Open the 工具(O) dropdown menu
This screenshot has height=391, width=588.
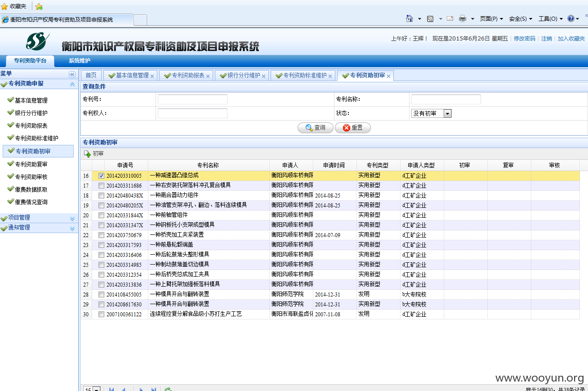551,19
